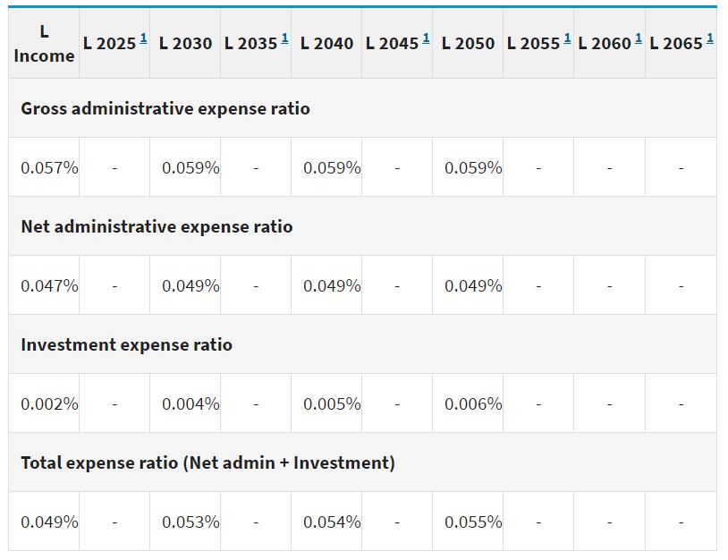This screenshot has width=728, height=560.
Task: Select the Gross administrative expense ratio row heading
Action: tap(165, 109)
